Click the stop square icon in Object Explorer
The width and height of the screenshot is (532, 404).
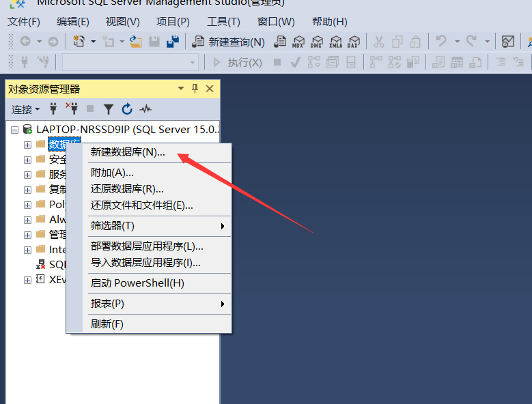pos(90,109)
